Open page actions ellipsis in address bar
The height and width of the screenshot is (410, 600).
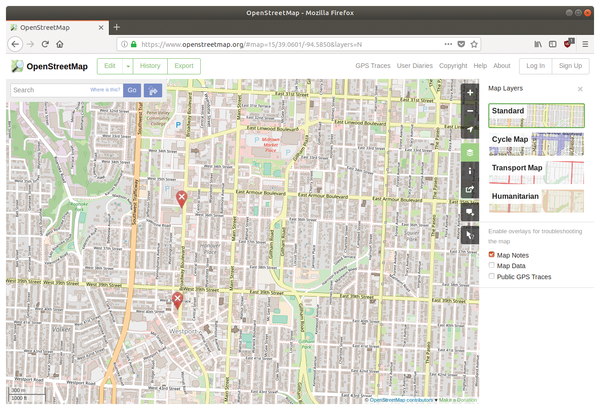coord(445,44)
